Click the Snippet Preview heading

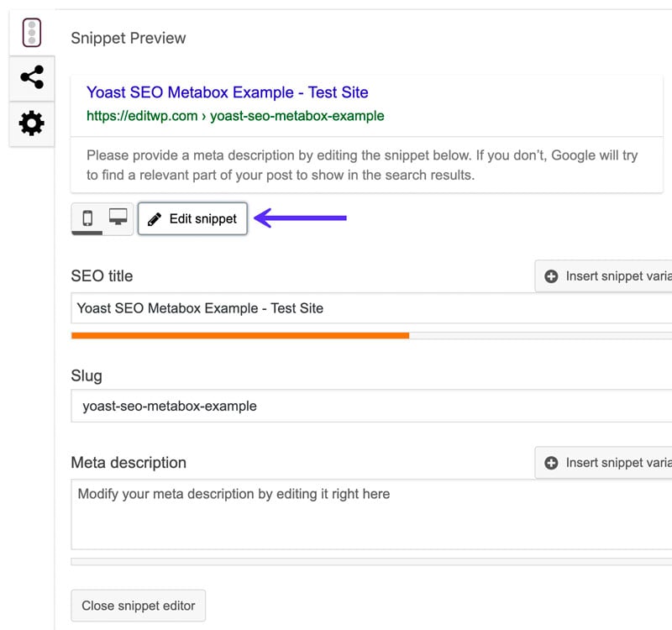point(129,38)
